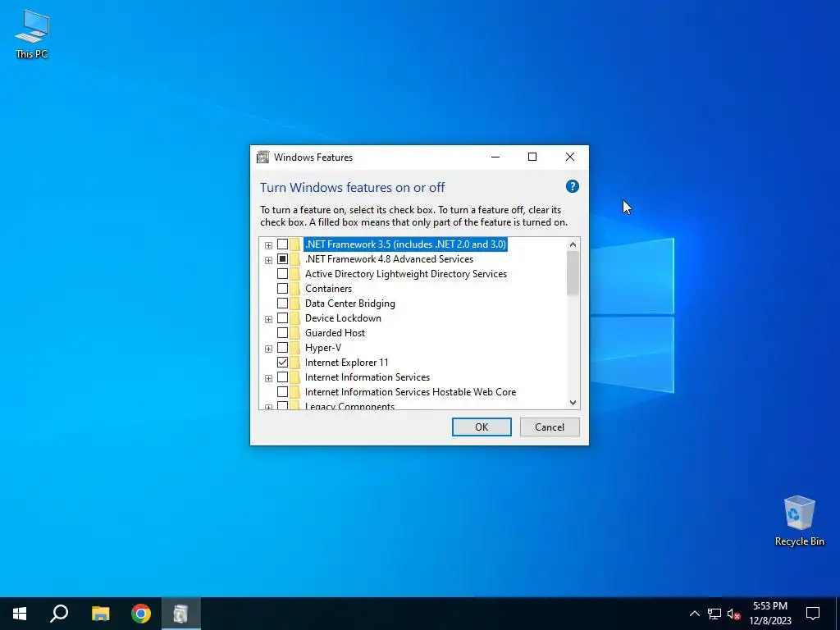The height and width of the screenshot is (630, 840).
Task: Open the This PC desktop icon
Action: click(x=32, y=33)
